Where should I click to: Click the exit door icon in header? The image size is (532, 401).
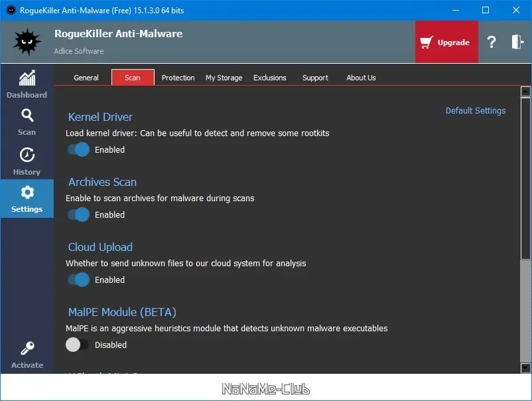[517, 42]
